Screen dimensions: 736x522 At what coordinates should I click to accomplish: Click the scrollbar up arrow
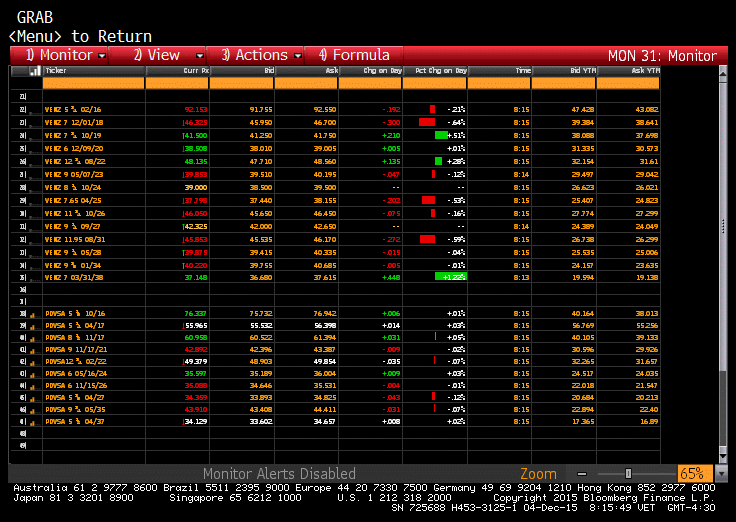(723, 74)
